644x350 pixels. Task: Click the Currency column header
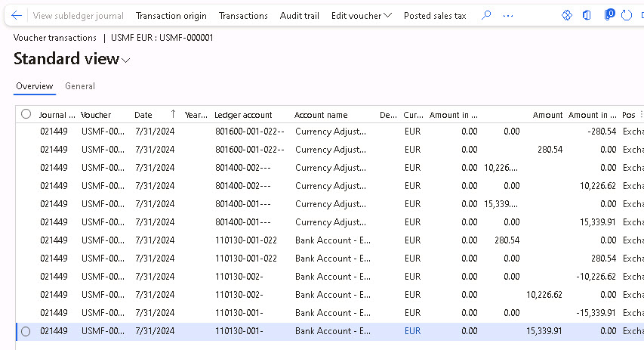(x=413, y=115)
